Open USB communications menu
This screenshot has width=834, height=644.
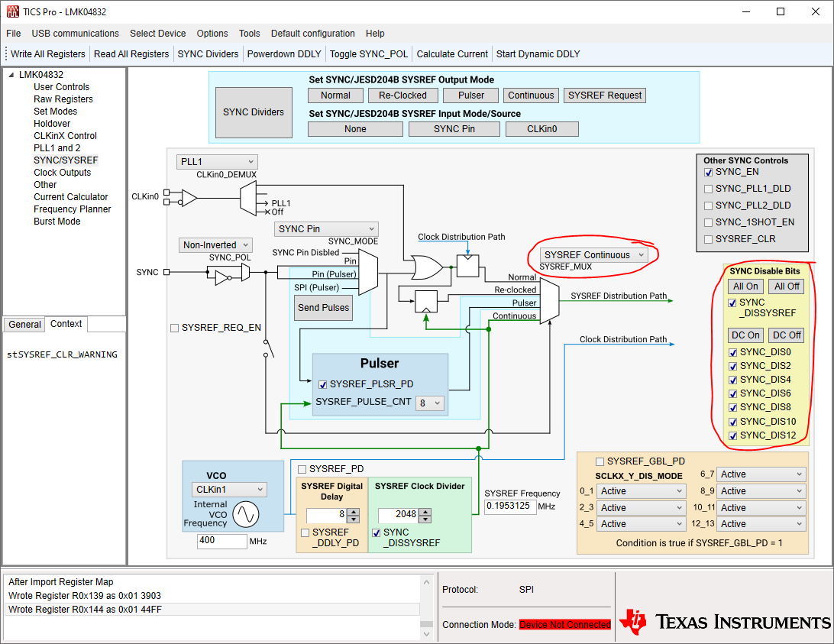tap(75, 34)
